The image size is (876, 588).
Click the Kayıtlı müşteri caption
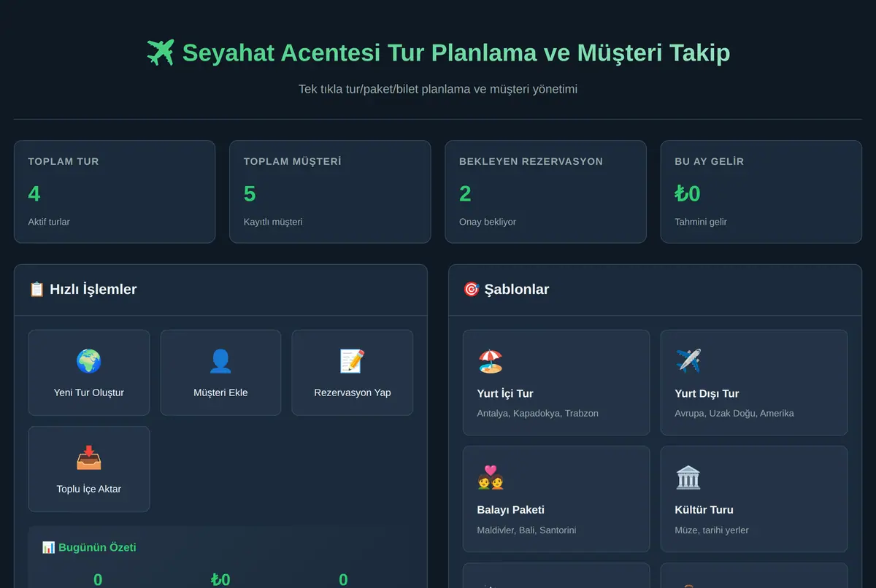pos(273,222)
